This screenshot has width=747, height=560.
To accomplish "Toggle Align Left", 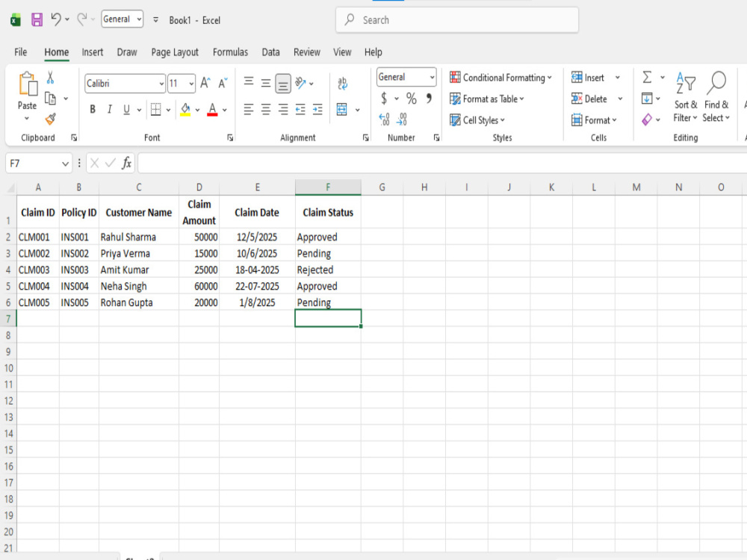I will (249, 110).
